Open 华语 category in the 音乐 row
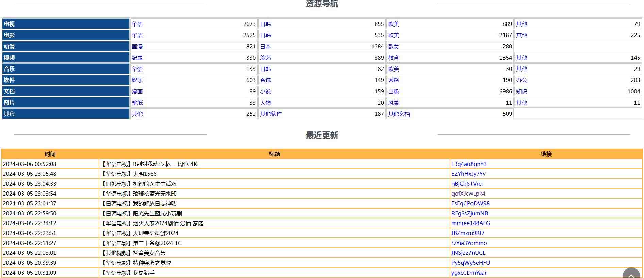This screenshot has height=278, width=644. click(137, 69)
